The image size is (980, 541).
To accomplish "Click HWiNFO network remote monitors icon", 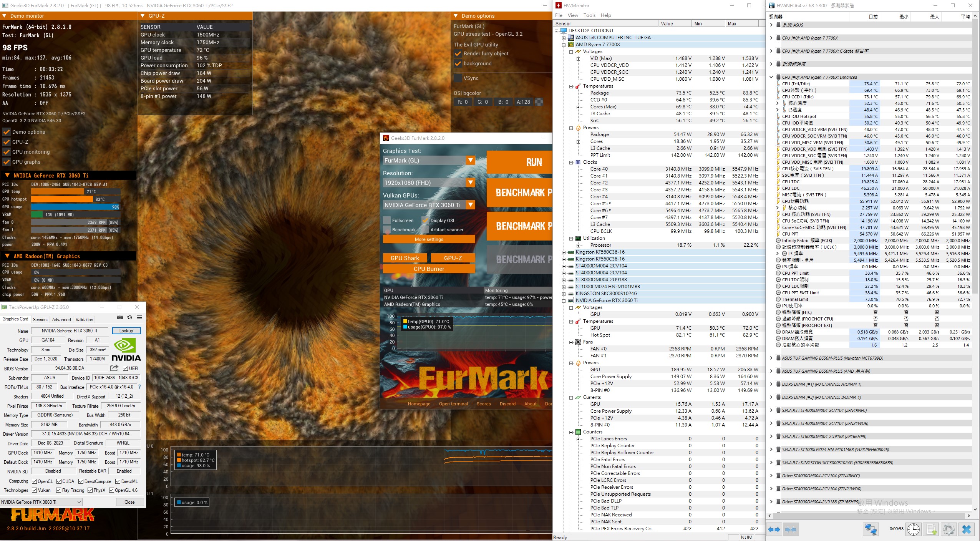I will pyautogui.click(x=871, y=529).
